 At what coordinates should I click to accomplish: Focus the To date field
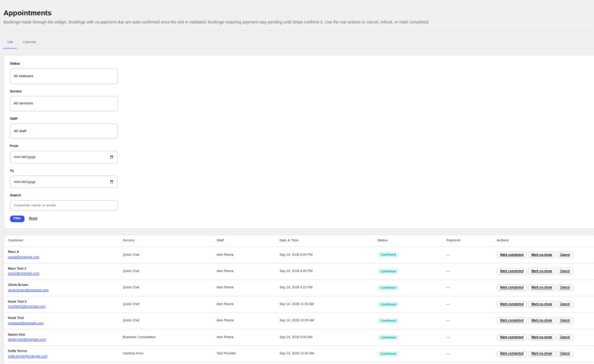(x=64, y=181)
